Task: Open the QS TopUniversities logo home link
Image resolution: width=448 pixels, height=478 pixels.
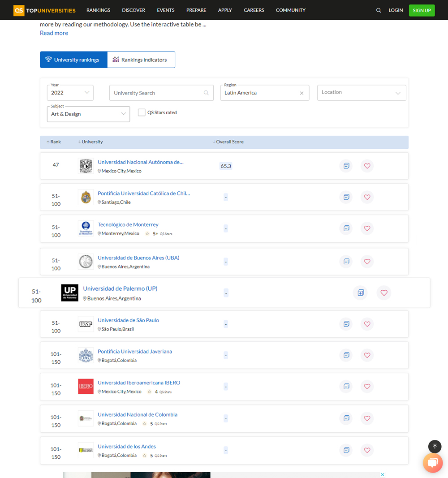Action: [44, 10]
